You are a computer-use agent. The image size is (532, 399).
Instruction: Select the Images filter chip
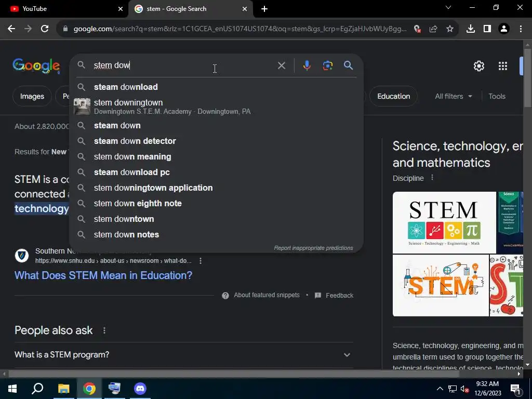[32, 96]
